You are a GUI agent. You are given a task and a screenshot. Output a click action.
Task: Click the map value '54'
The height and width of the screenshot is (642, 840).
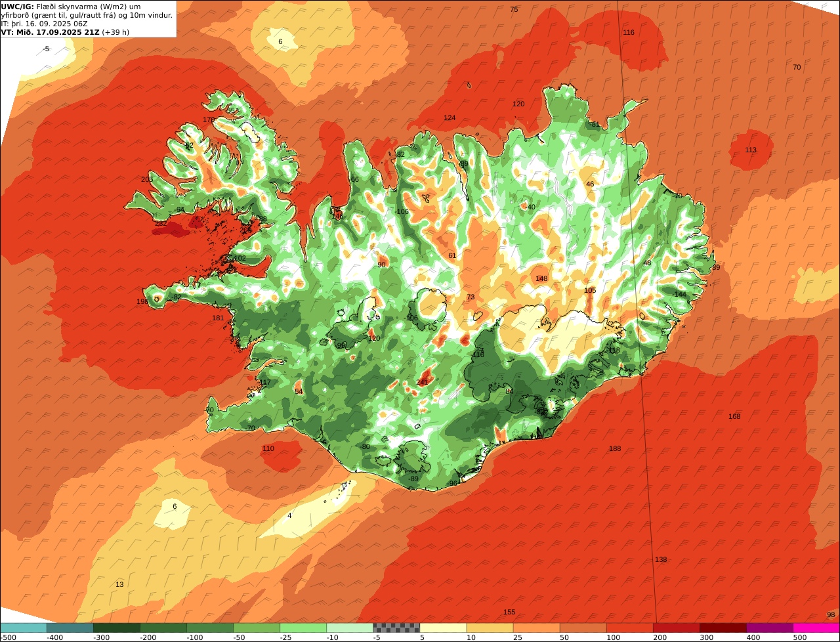[299, 391]
